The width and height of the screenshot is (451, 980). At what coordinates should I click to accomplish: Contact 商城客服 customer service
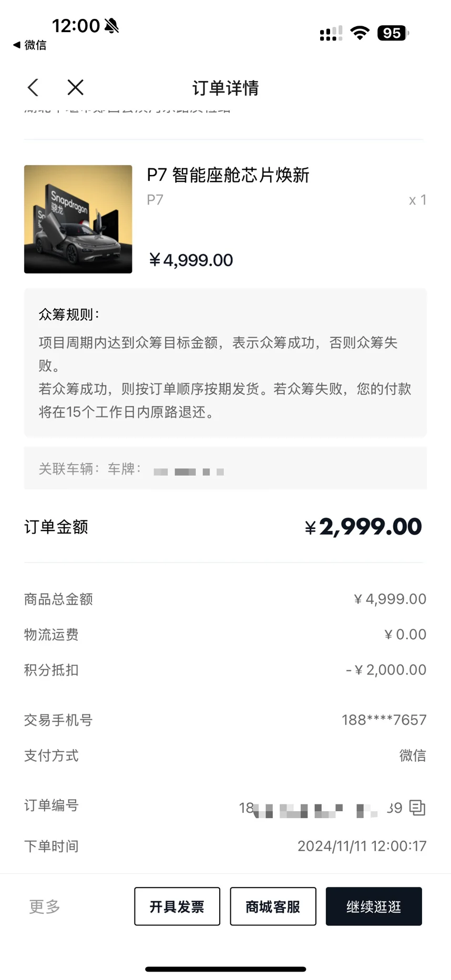click(x=273, y=906)
